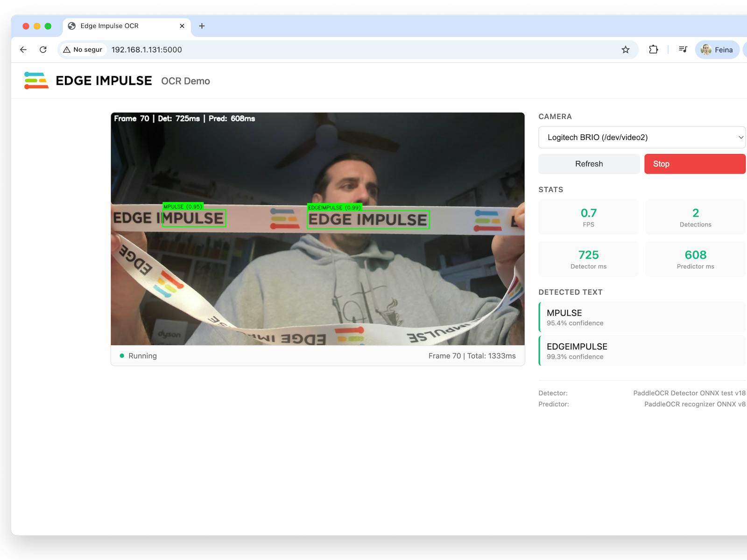Open the browser extensions puzzle icon
This screenshot has width=747, height=560.
(653, 49)
